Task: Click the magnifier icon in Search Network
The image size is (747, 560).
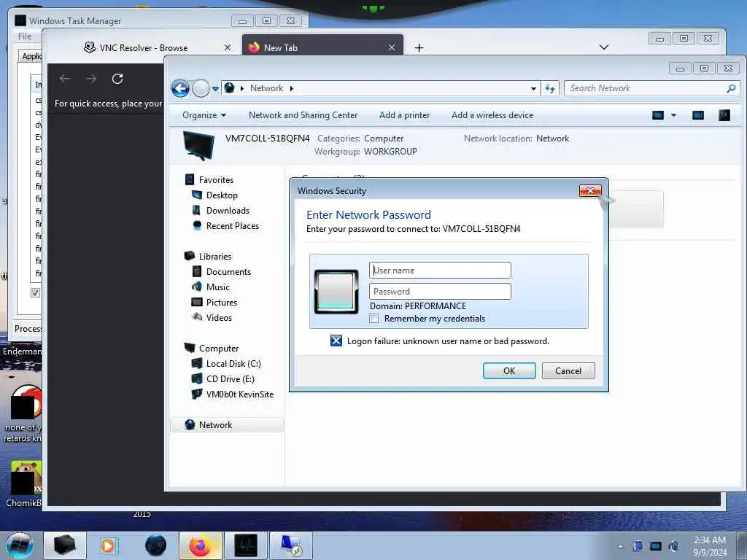Action: pyautogui.click(x=731, y=88)
